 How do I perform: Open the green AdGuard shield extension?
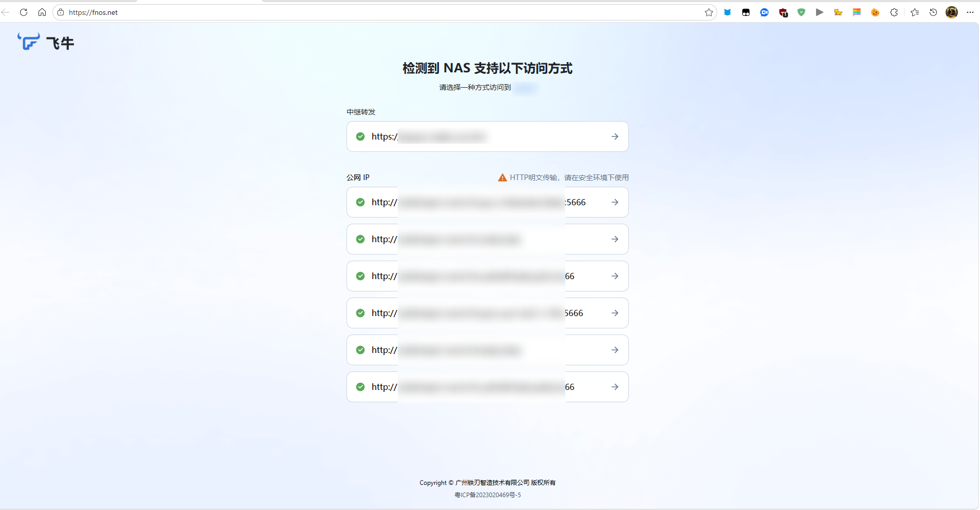(801, 12)
